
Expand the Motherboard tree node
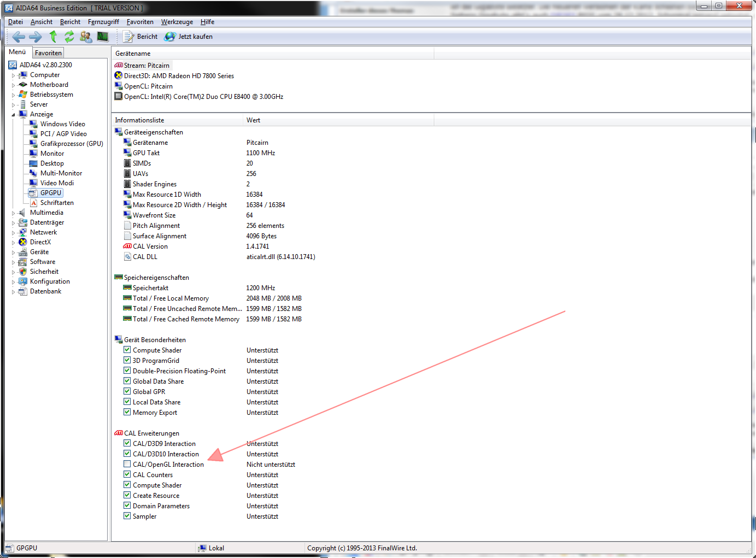[14, 85]
